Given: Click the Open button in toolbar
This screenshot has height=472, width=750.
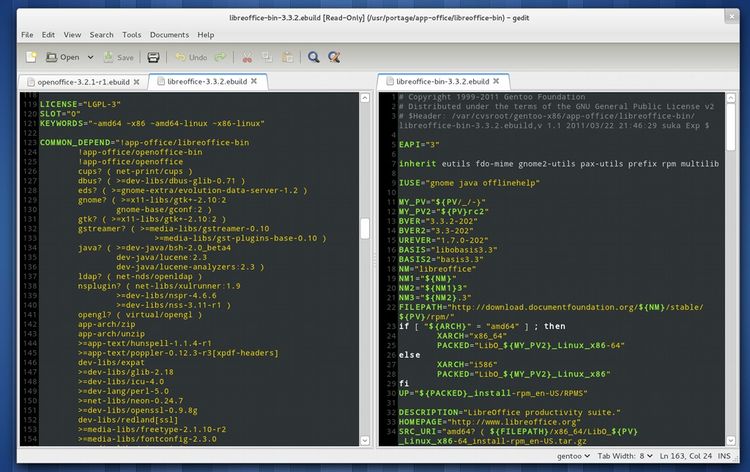Looking at the screenshot, I should click(62, 58).
